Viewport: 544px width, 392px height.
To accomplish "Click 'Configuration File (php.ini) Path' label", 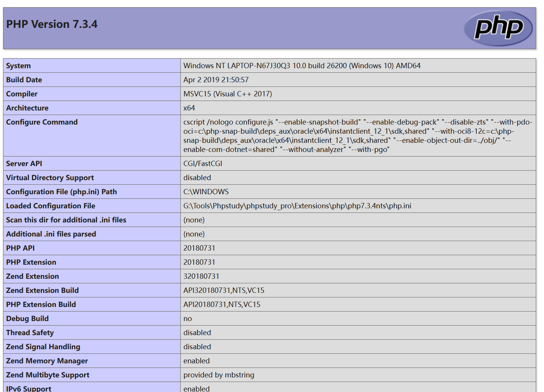I will 62,192.
